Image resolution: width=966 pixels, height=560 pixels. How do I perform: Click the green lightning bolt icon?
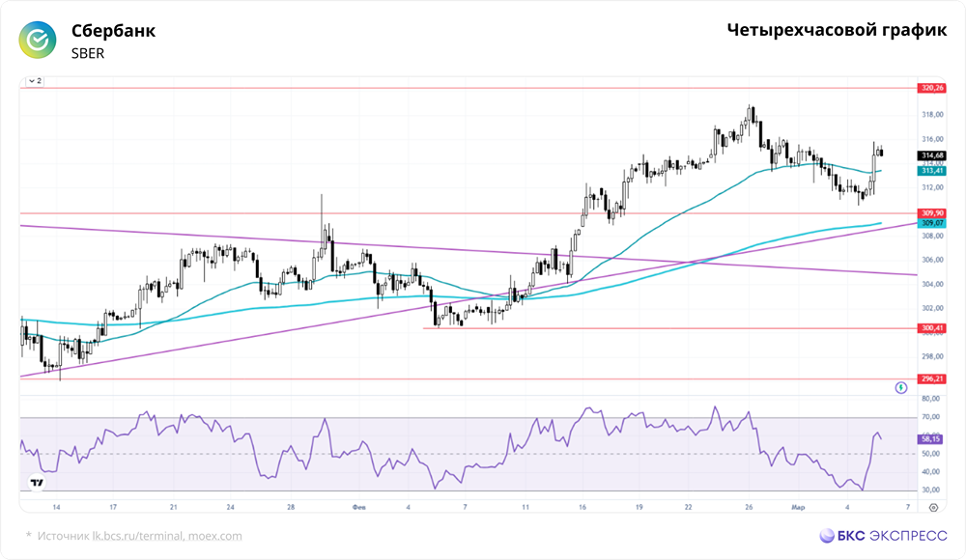coord(901,387)
